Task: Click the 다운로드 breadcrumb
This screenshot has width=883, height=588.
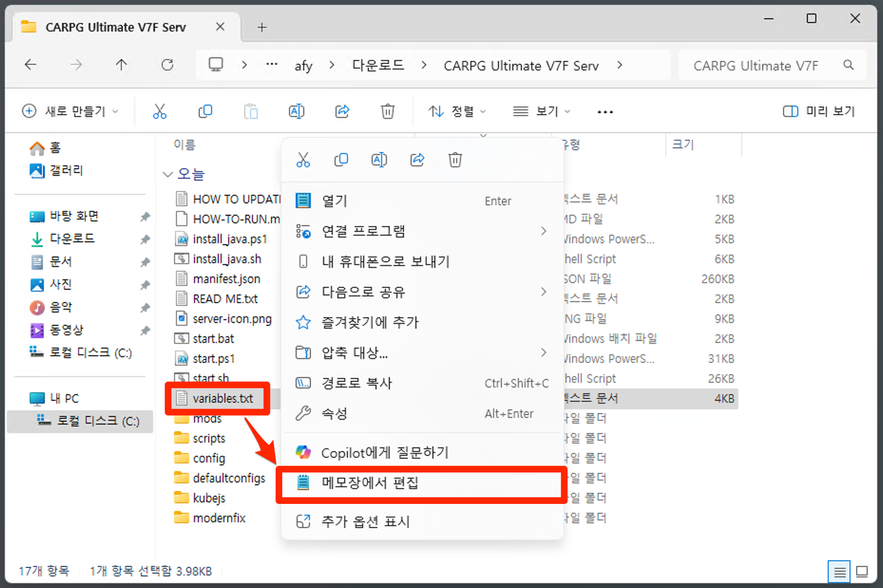Action: pyautogui.click(x=378, y=65)
